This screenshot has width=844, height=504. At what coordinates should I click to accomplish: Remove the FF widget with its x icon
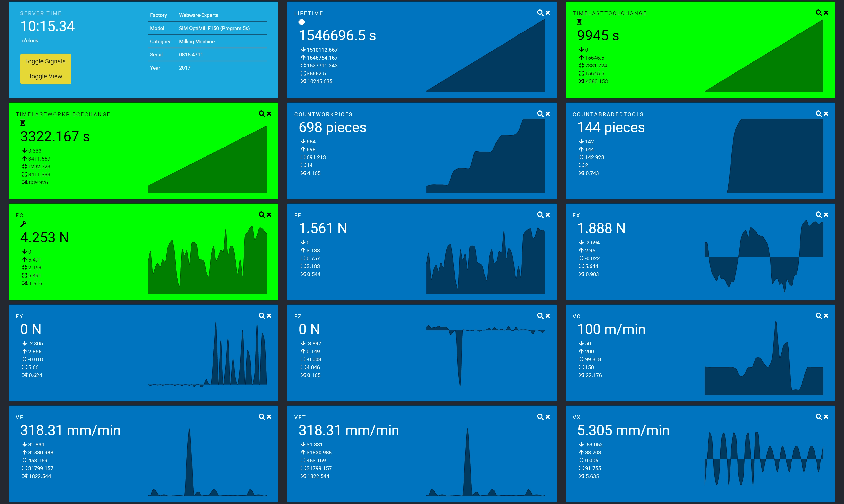coord(548,214)
